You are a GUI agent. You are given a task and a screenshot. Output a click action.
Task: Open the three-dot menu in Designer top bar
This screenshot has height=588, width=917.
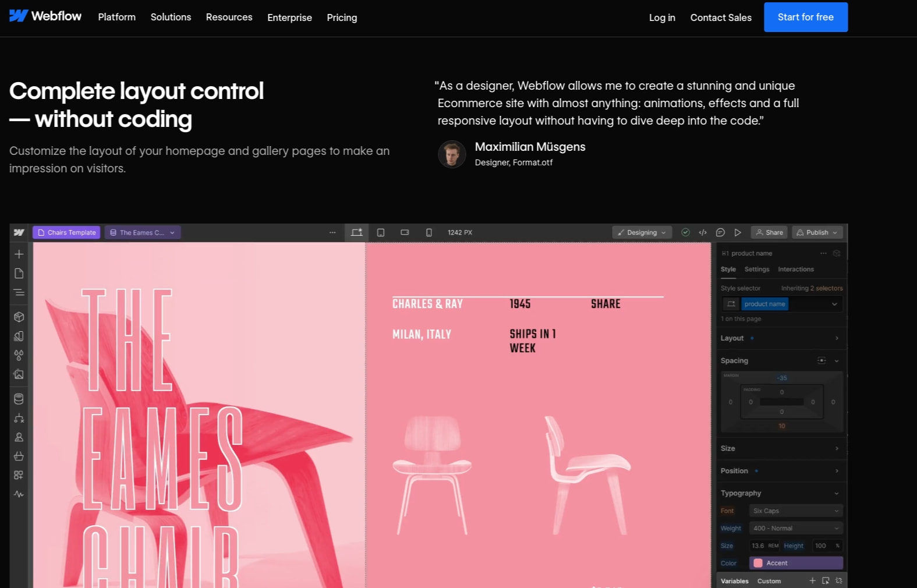point(332,232)
